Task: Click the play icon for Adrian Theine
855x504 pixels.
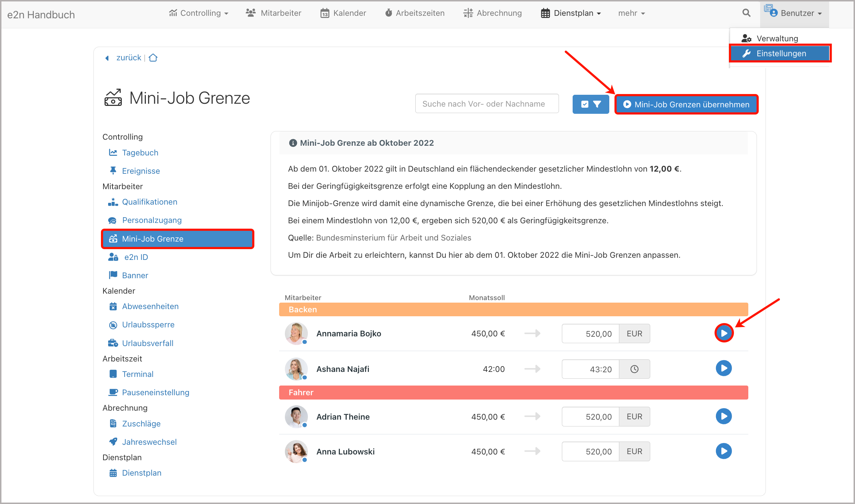Action: pyautogui.click(x=724, y=416)
